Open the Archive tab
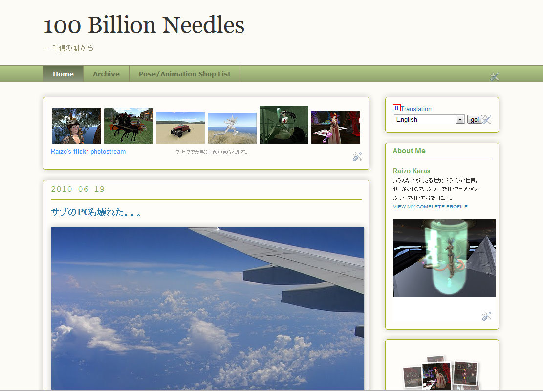This screenshot has width=543, height=392. click(x=107, y=74)
